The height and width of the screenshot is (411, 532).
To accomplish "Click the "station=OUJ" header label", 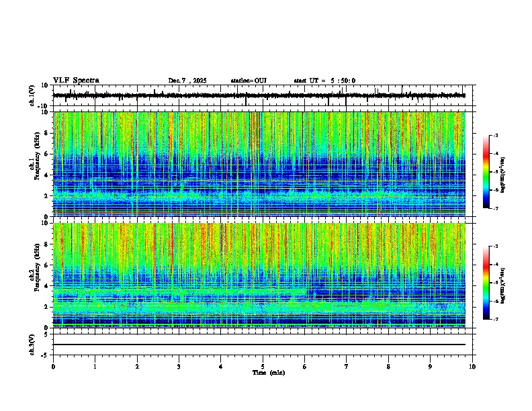I will 249,81.
